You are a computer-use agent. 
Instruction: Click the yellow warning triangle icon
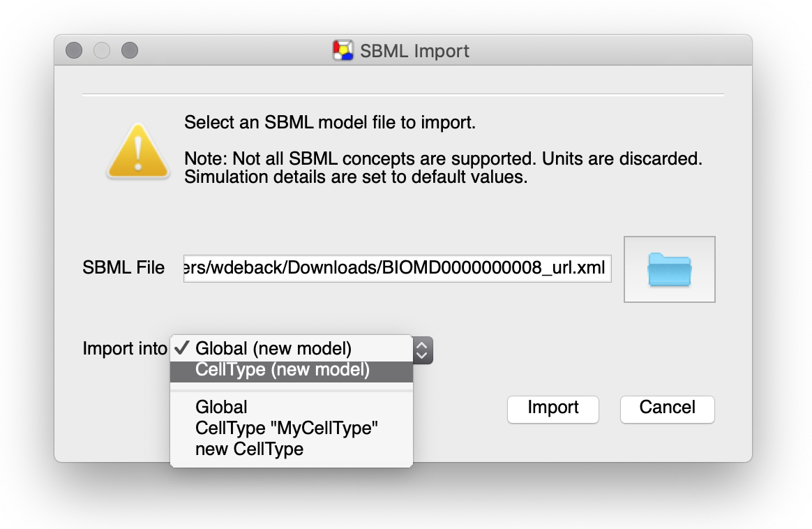pos(137,151)
